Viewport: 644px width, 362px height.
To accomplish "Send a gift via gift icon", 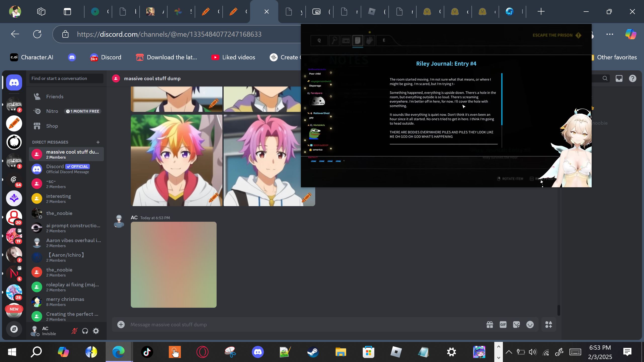I will tap(490, 325).
